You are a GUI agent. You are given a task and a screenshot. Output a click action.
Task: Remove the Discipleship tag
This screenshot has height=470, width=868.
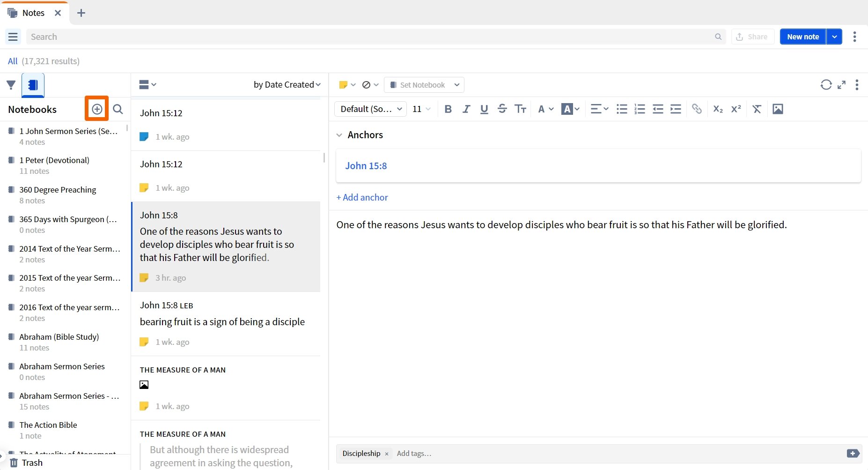[x=387, y=454]
